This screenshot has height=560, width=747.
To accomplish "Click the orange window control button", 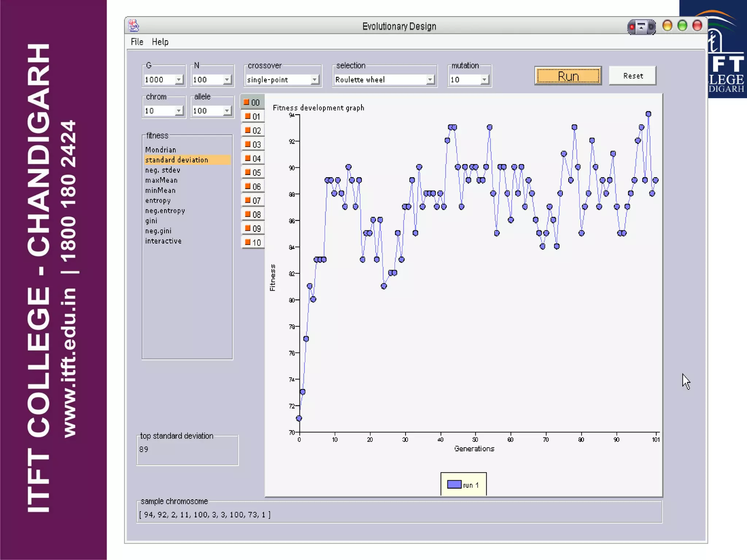I will pyautogui.click(x=667, y=26).
